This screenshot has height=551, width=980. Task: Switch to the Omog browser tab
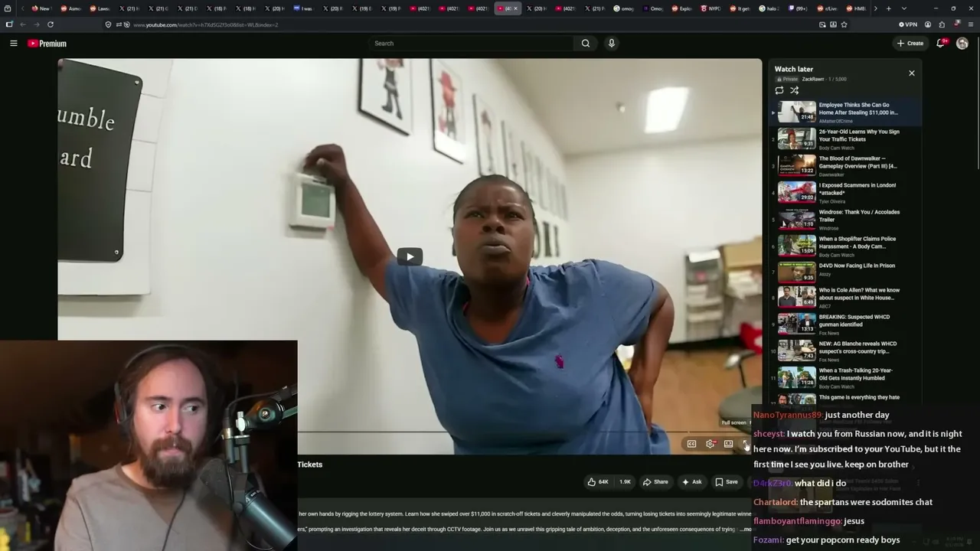tap(653, 8)
